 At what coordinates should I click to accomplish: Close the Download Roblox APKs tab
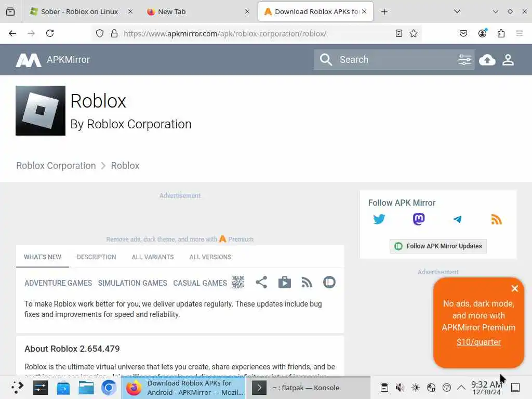(x=364, y=11)
